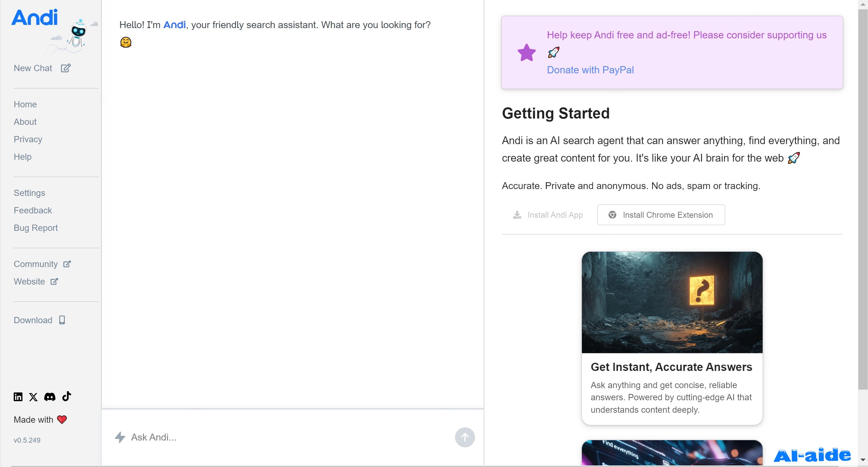868x467 pixels.
Task: Click the send arrow button
Action: (x=465, y=437)
